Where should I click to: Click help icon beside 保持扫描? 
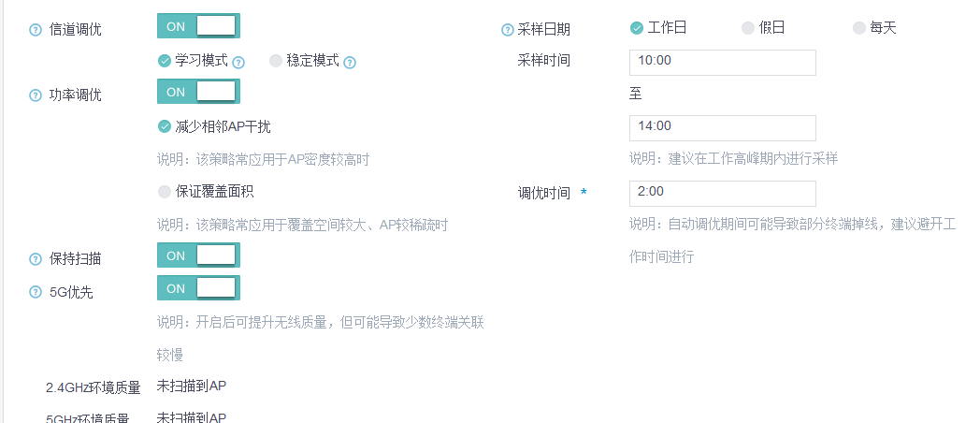36,259
